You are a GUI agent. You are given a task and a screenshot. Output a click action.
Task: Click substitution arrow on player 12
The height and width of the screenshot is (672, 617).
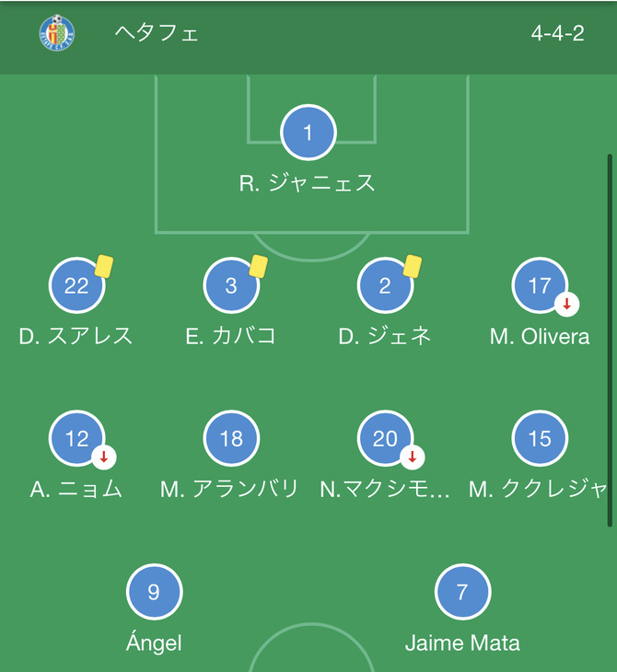[x=104, y=458]
